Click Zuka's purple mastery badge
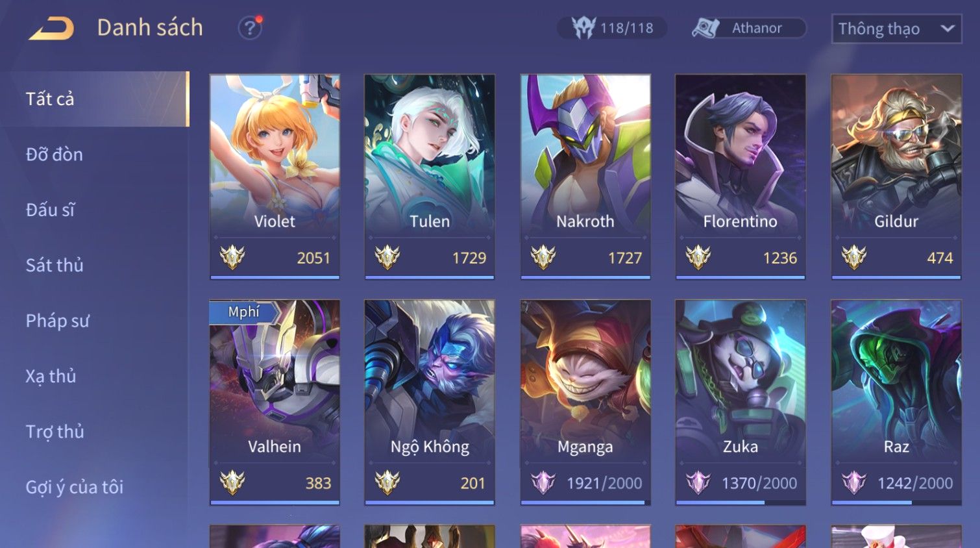The image size is (980, 548). [698, 483]
